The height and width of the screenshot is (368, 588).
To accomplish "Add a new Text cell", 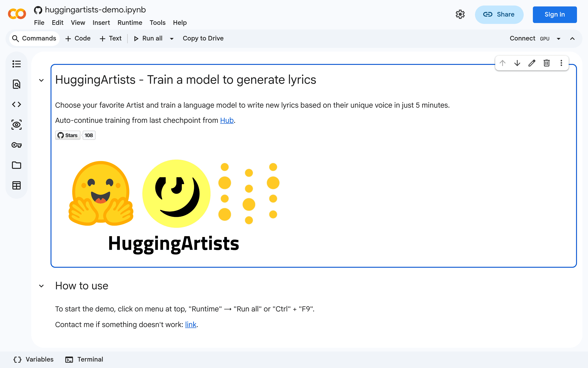I will coord(110,38).
